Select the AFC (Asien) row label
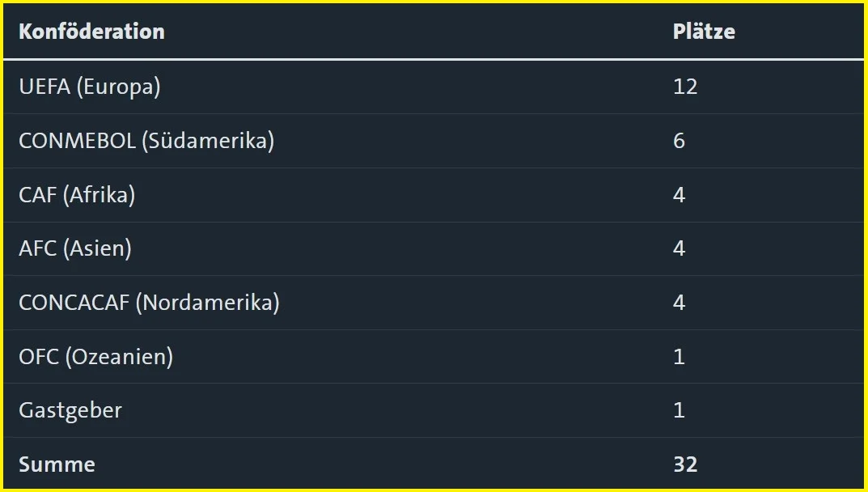 (x=75, y=248)
